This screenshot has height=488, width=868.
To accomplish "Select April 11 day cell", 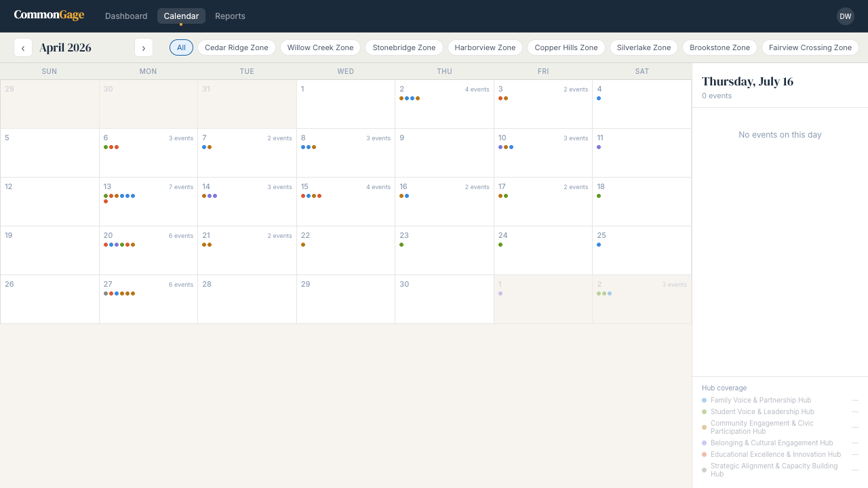I will click(x=642, y=152).
